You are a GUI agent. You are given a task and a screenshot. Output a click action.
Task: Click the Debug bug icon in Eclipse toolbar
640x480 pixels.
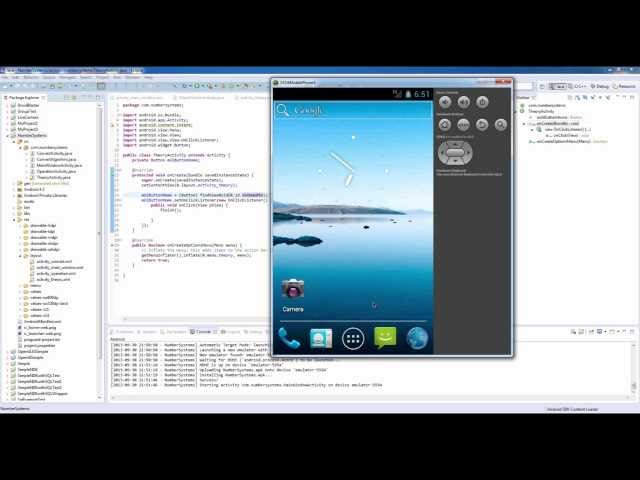coord(185,86)
